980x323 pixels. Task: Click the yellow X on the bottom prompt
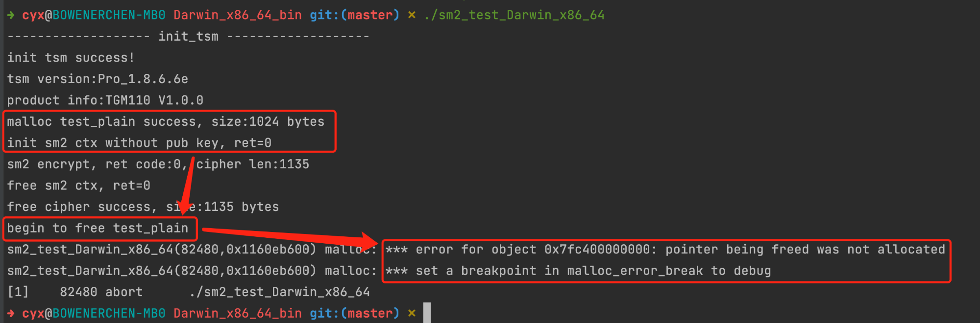click(x=412, y=313)
